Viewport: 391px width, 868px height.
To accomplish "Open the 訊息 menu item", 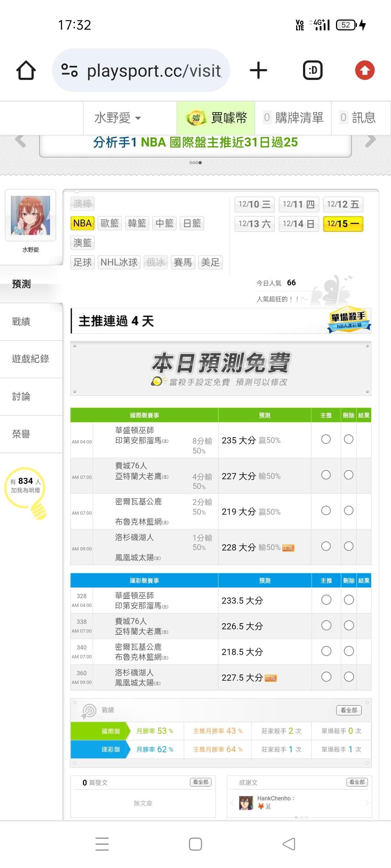I will pos(361,118).
